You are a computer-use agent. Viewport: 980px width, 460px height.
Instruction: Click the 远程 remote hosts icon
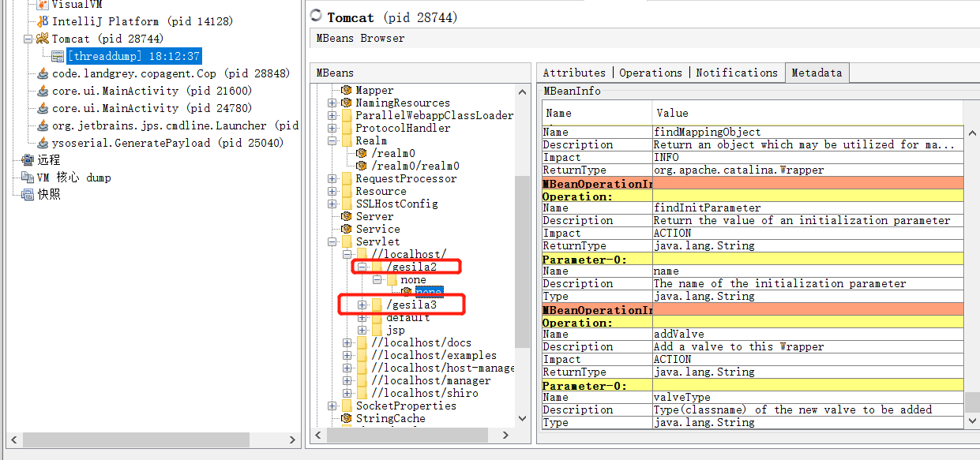(x=28, y=160)
